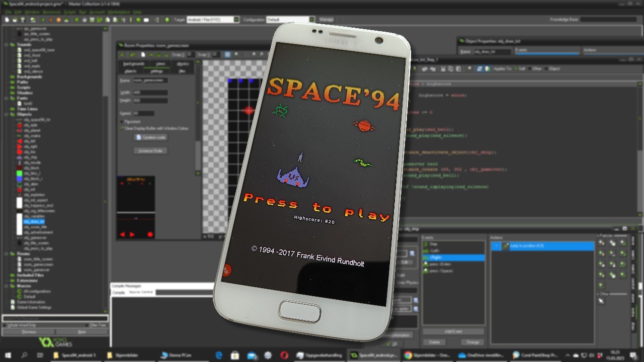Select the Backgrounds folder in resource tree
This screenshot has width=644, height=362.
(x=29, y=76)
